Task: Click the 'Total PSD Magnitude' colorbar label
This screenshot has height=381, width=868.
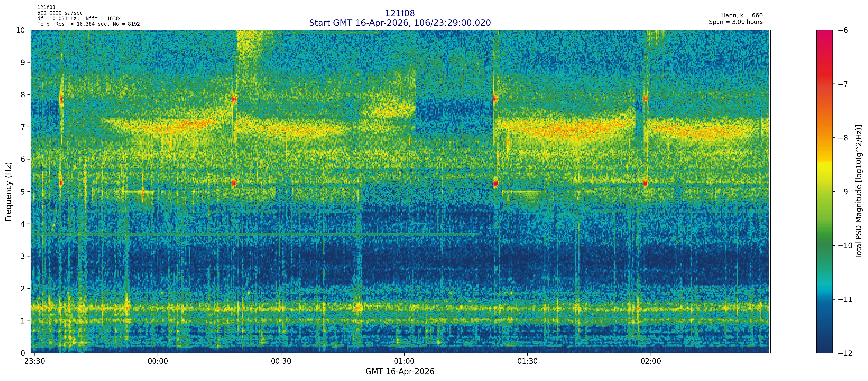Action: point(859,192)
